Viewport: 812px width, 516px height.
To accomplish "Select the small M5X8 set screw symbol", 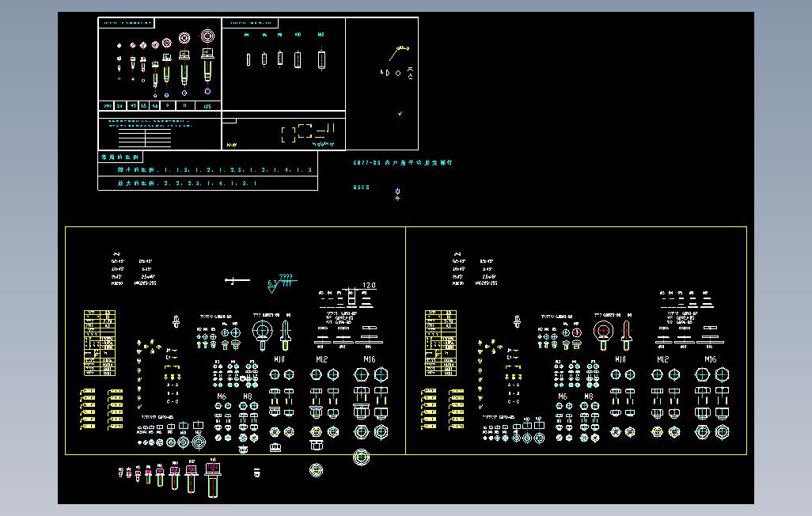I will coord(398,194).
